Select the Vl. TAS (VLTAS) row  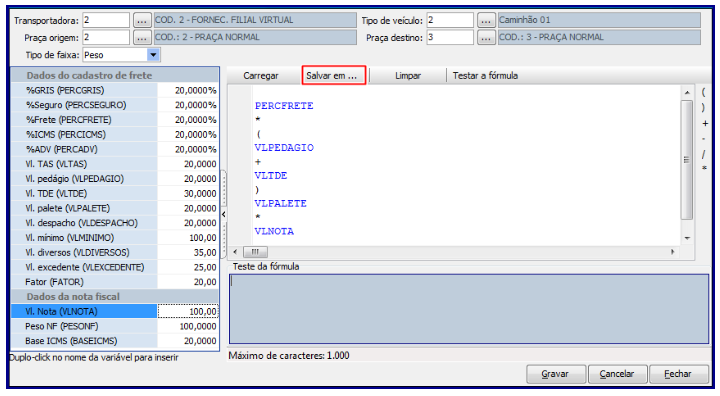115,164
